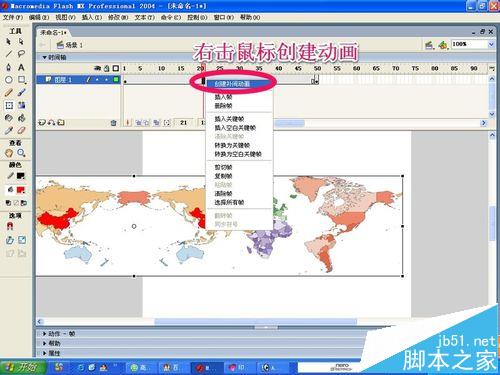Expand the Help panel

pyautogui.click(x=44, y=343)
